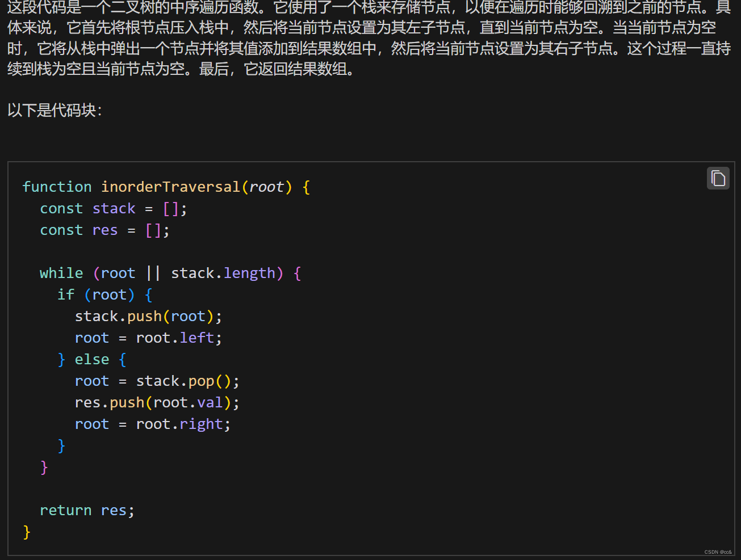Select the stack.length expression
Viewport: 741px width, 560px height.
227,273
